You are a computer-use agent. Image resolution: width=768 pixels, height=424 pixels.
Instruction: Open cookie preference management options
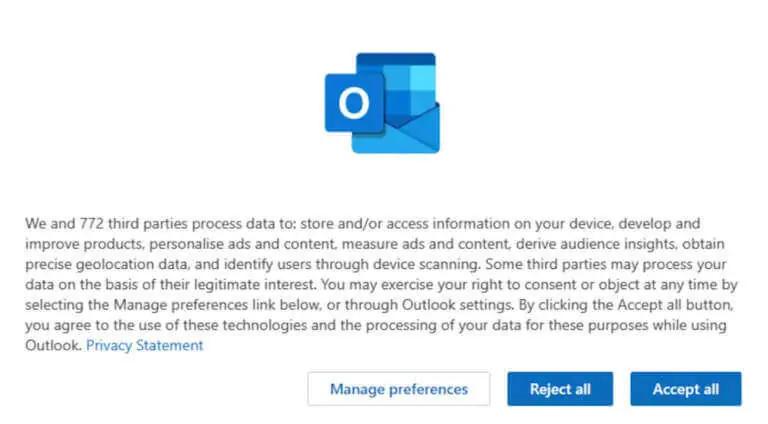point(399,389)
